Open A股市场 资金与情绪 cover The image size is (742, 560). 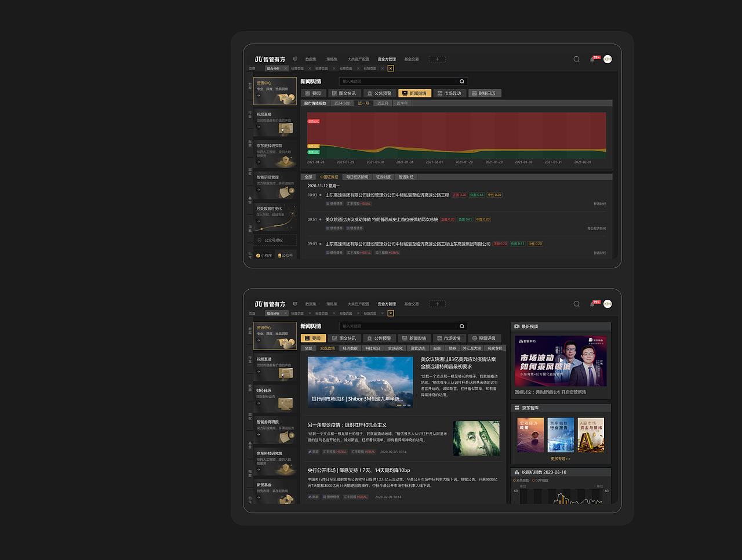coord(591,435)
